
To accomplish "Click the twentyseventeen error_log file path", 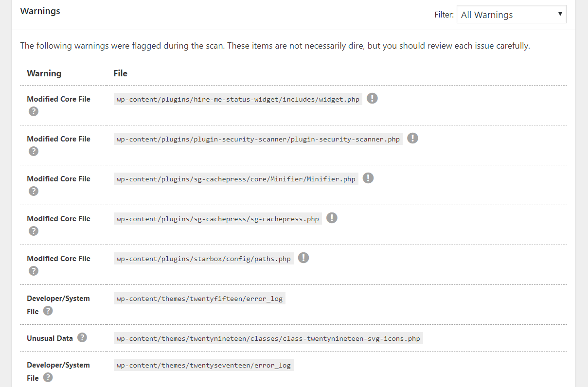I will click(203, 366).
